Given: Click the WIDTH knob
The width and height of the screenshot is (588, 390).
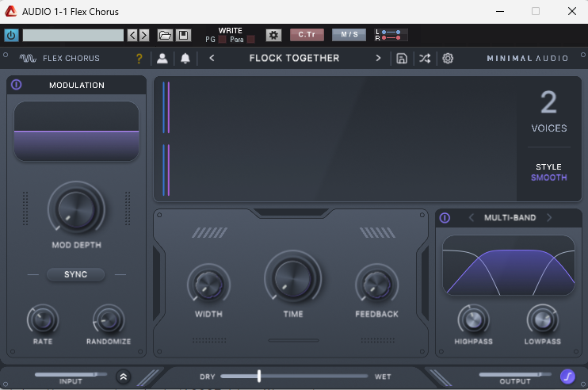Looking at the screenshot, I should [208, 285].
